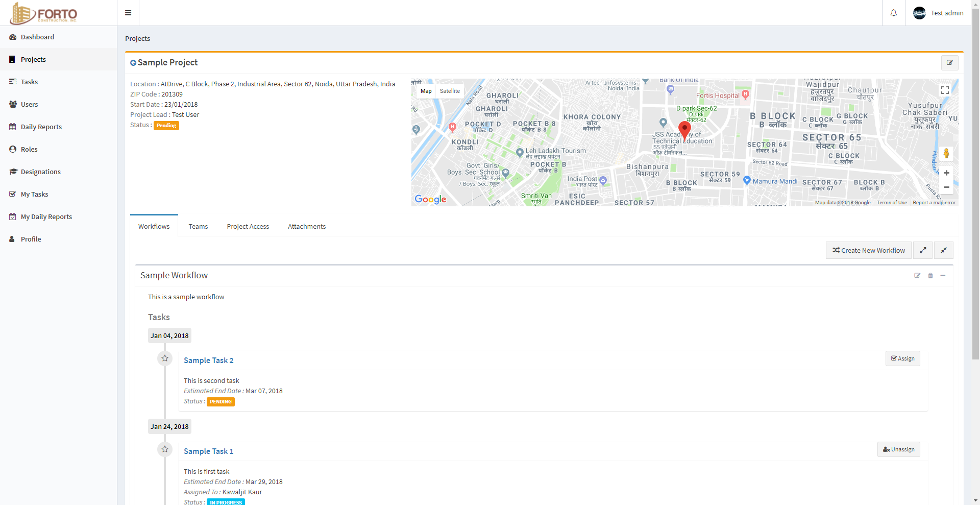The image size is (980, 505).
Task: Edit the Sample Project using pencil icon
Action: [x=949, y=62]
